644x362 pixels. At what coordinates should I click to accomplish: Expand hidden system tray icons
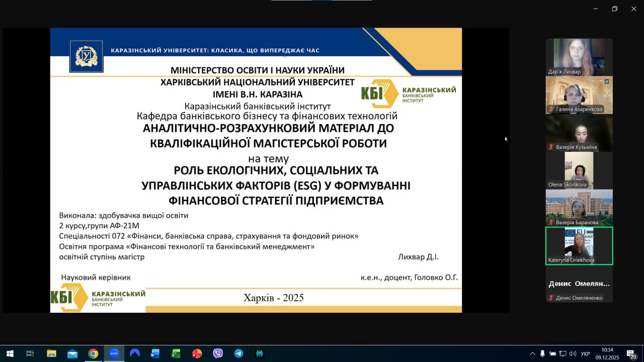tap(532, 353)
